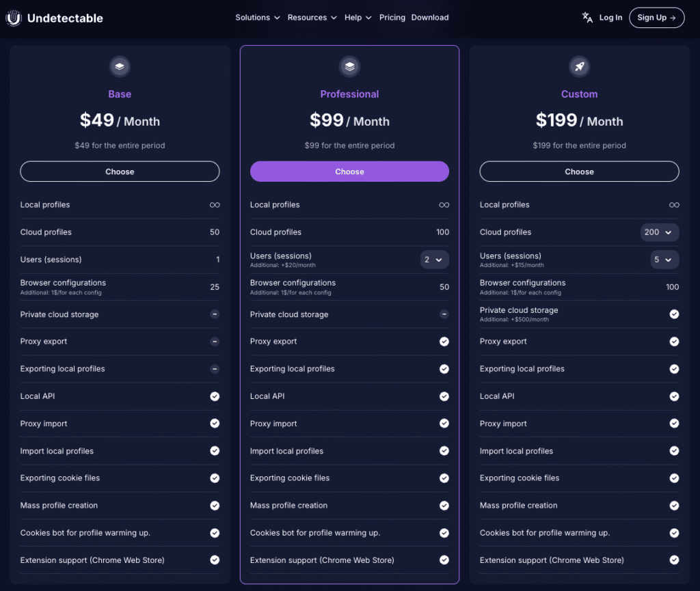700x591 pixels.
Task: Click Professional plan Cookies bot checkmark
Action: [444, 532]
